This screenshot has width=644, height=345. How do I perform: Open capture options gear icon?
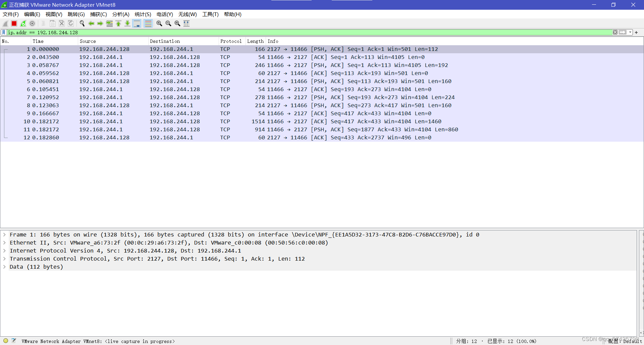[32, 23]
